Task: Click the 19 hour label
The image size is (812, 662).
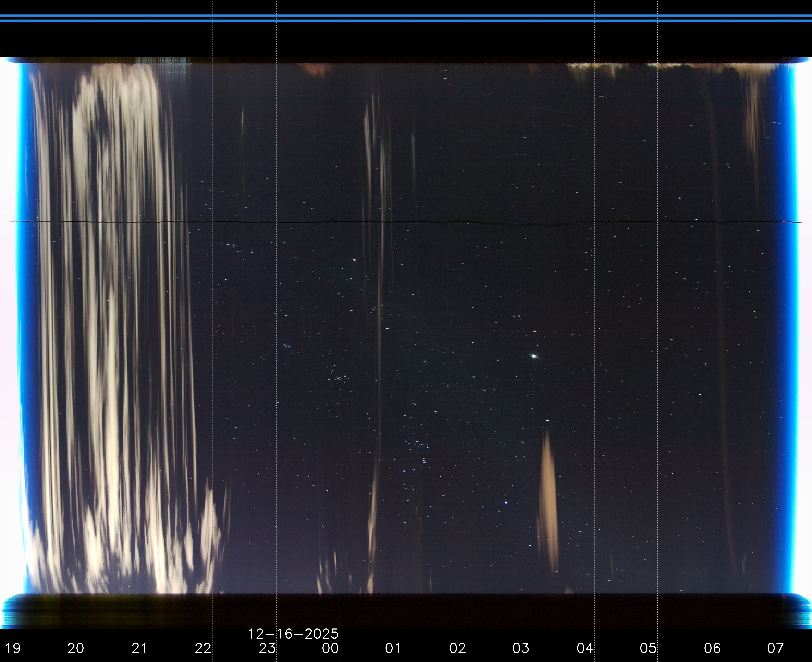Action: (x=13, y=648)
